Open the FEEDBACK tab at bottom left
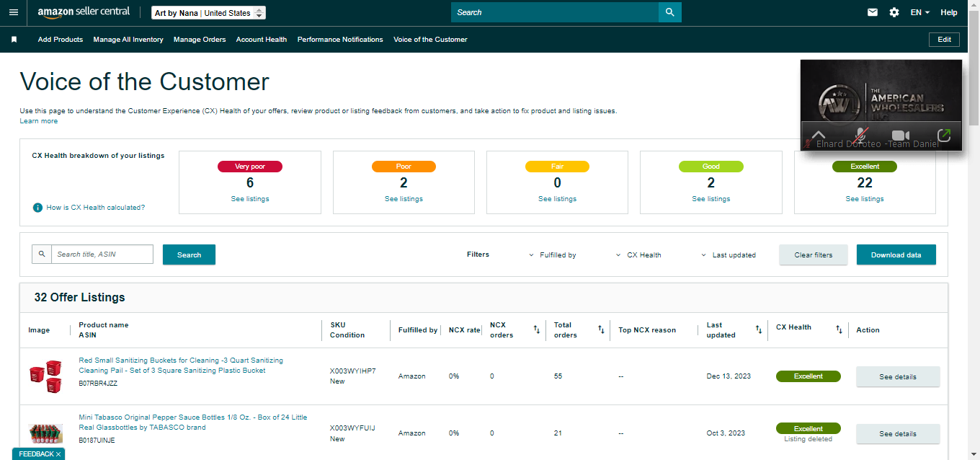Image resolution: width=980 pixels, height=460 pixels. pos(36,454)
